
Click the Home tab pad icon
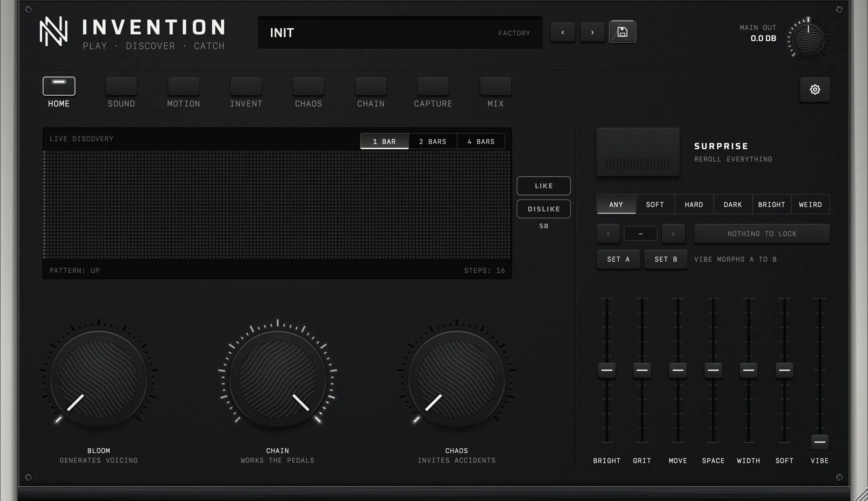click(x=59, y=86)
